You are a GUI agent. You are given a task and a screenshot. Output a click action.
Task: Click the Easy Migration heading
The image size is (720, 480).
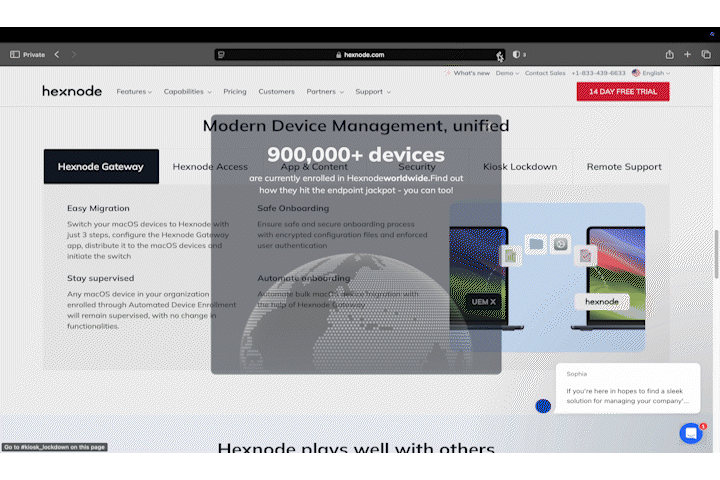[x=98, y=208]
